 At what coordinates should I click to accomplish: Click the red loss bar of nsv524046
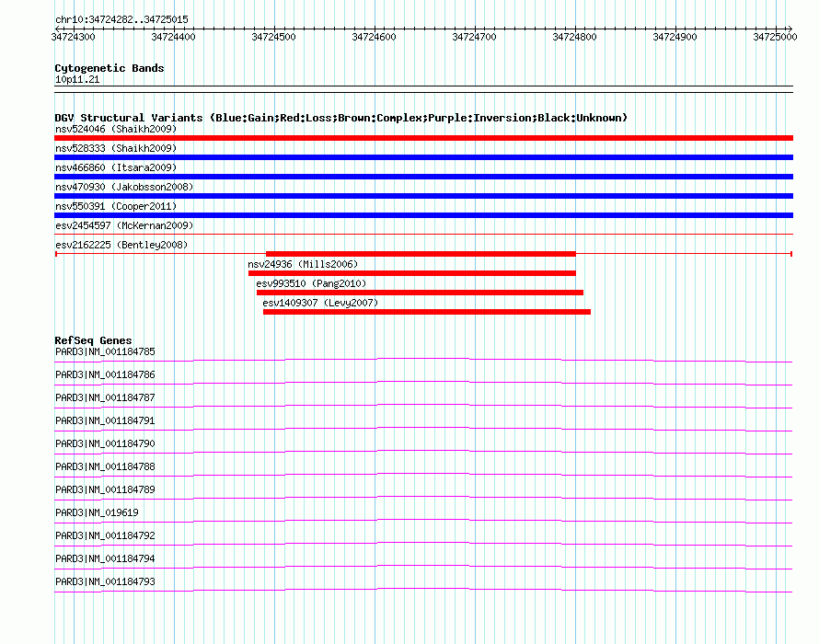point(423,138)
